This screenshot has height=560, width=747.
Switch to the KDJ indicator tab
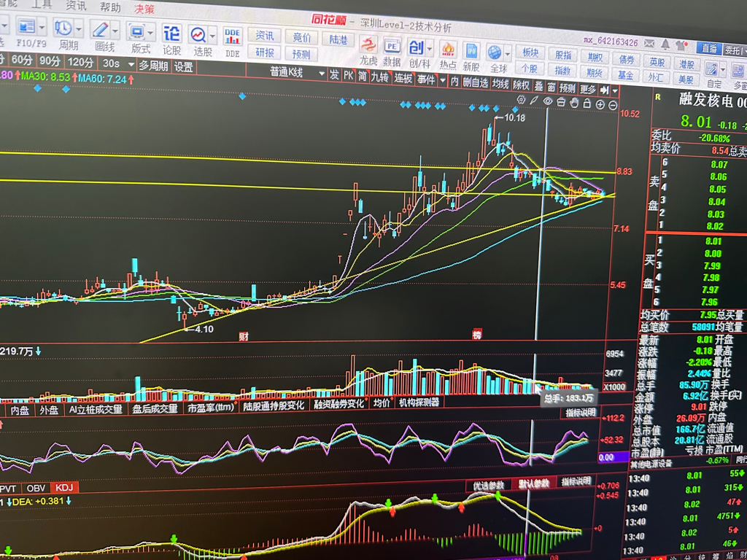click(64, 488)
